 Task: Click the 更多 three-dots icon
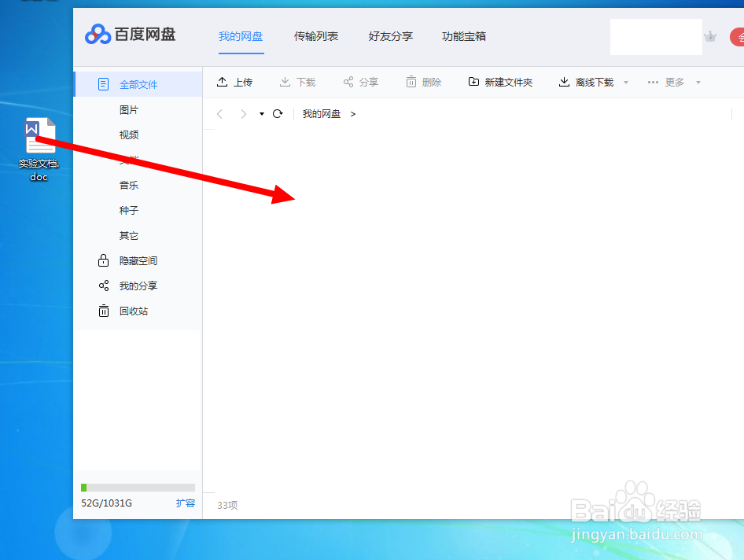(x=653, y=82)
